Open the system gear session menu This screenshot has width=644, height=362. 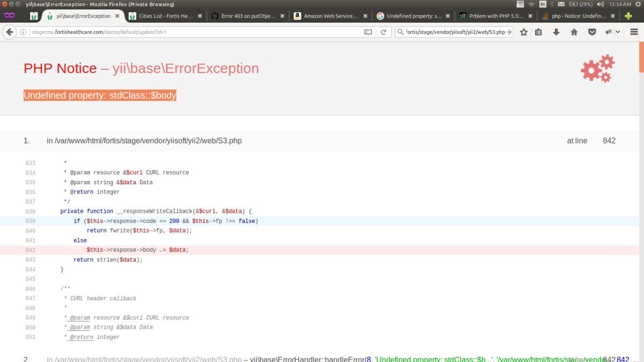638,4
